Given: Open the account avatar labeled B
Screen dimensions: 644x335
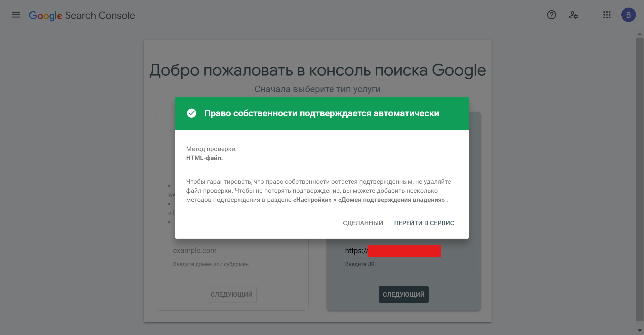Looking at the screenshot, I should (628, 15).
